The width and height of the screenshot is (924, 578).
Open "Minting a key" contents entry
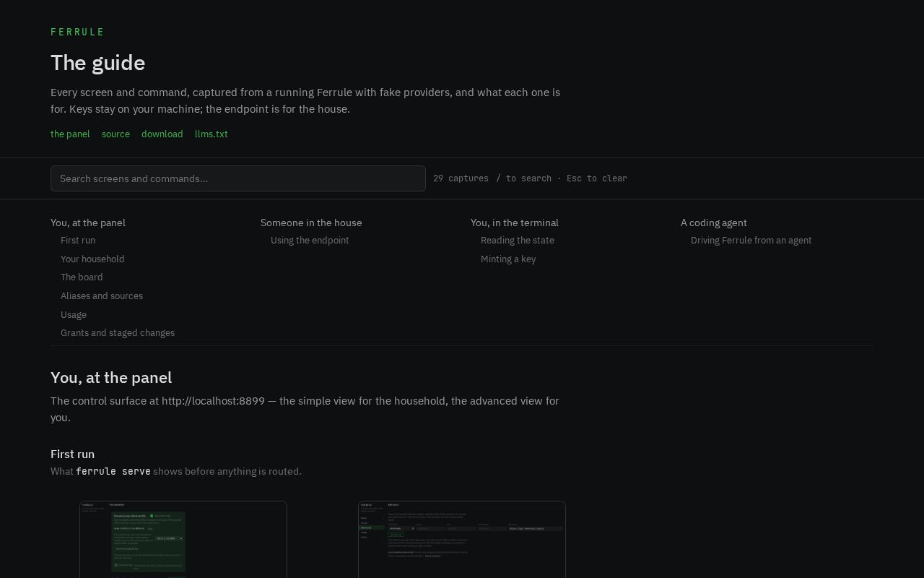(508, 259)
